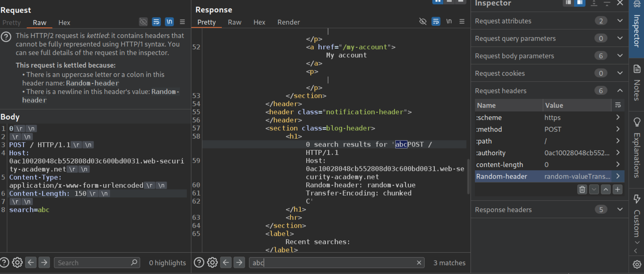Collapse the Request headers section
The image size is (644, 274).
click(620, 91)
